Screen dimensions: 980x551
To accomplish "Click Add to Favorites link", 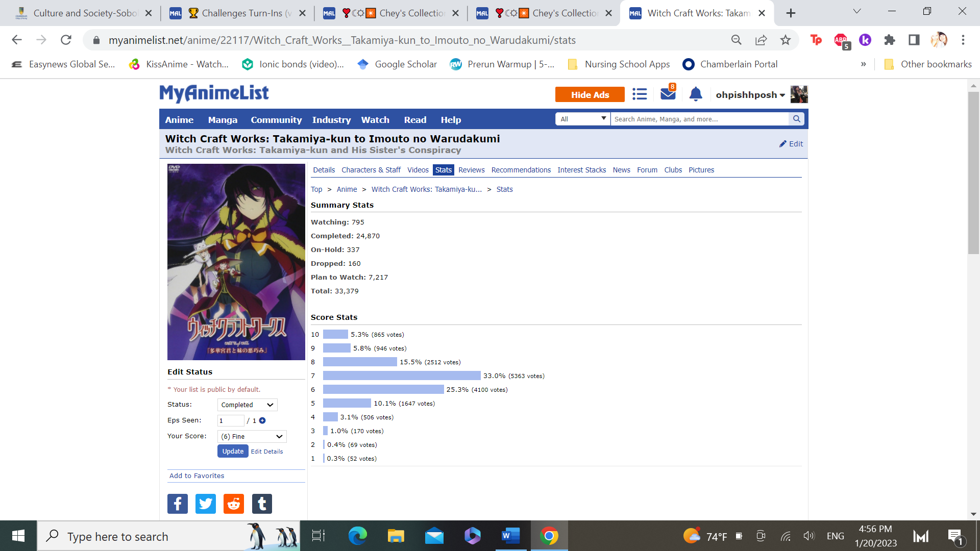I will [x=197, y=475].
